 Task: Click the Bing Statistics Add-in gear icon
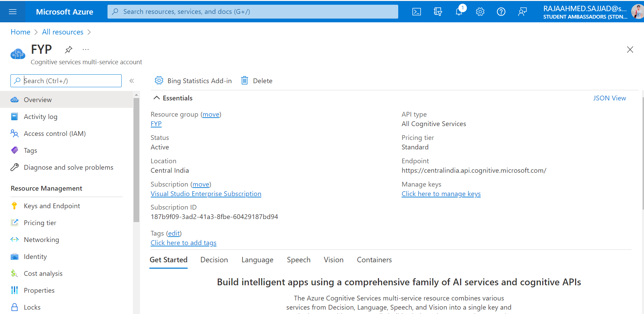coord(159,80)
